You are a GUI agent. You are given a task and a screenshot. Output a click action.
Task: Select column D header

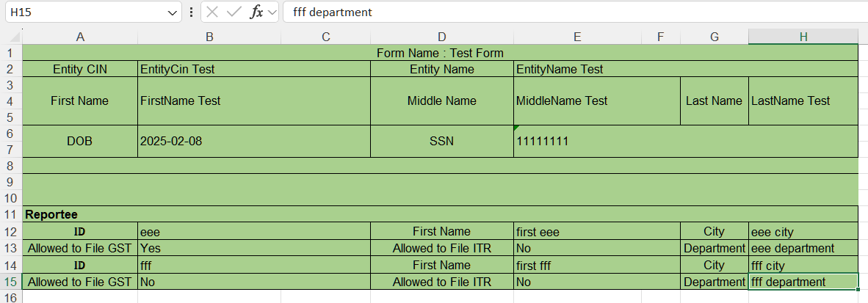click(x=441, y=37)
